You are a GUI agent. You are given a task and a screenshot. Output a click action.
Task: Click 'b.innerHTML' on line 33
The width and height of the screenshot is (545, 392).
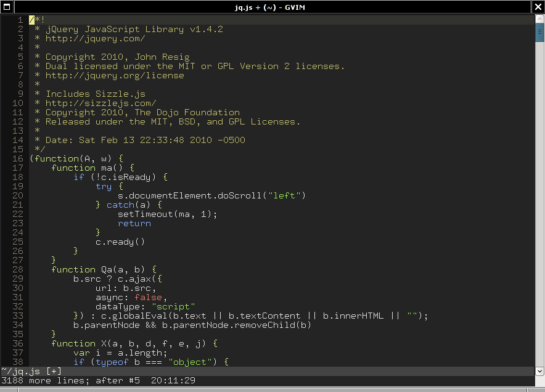tap(353, 316)
